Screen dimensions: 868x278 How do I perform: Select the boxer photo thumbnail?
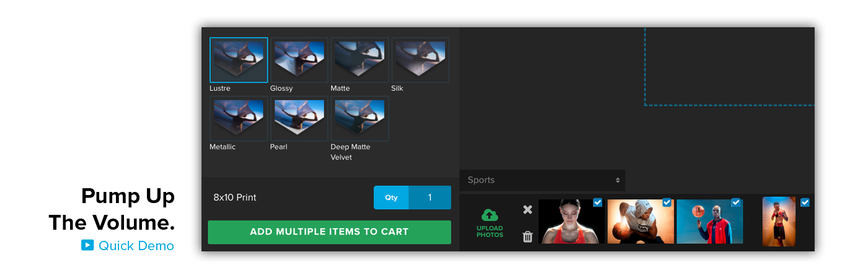click(x=779, y=222)
